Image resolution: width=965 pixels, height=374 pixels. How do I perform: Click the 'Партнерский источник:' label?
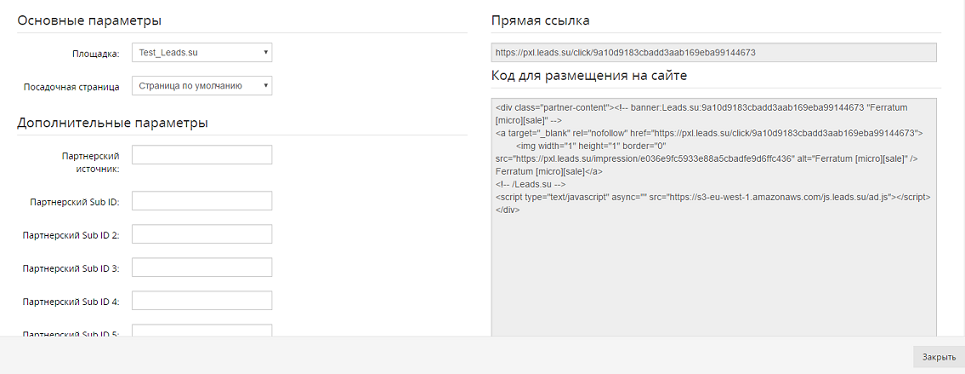click(90, 161)
